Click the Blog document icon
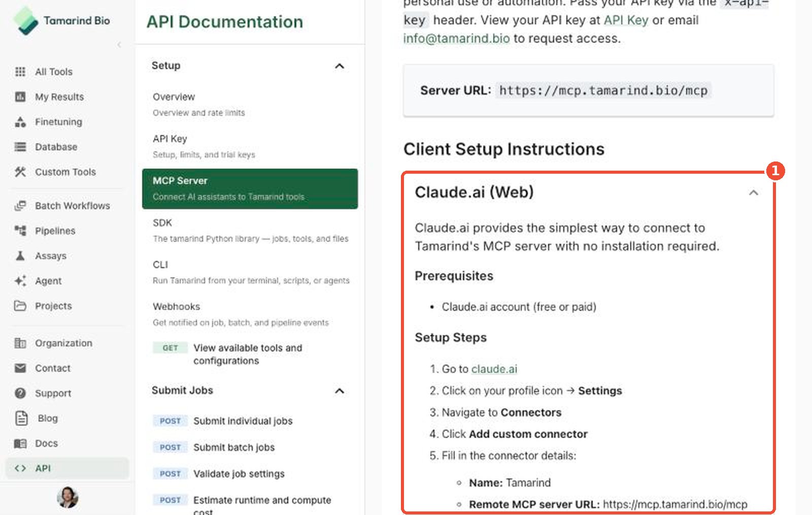812x515 pixels. (x=21, y=418)
